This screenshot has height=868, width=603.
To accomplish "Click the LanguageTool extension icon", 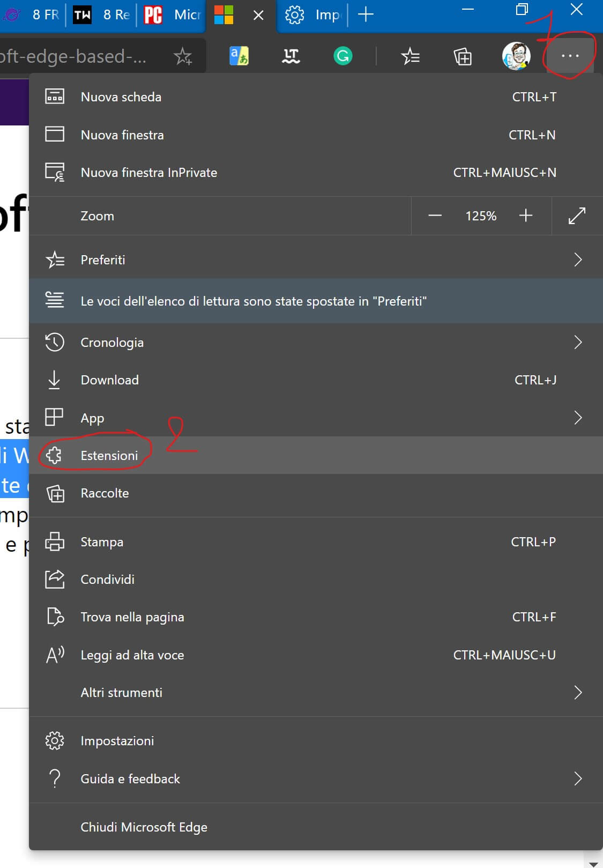I will [x=291, y=56].
